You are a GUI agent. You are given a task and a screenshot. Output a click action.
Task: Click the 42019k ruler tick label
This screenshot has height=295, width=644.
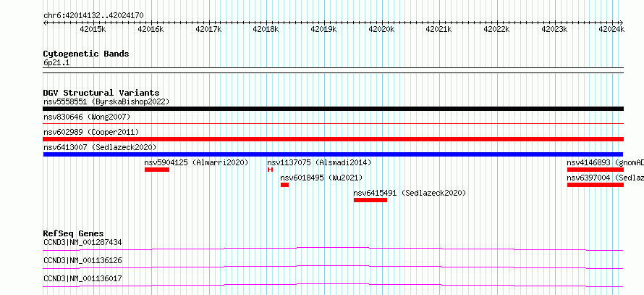click(323, 29)
